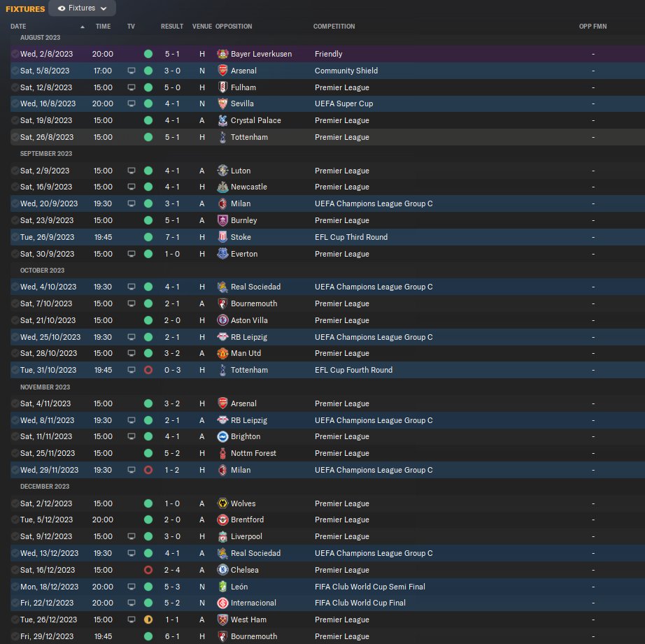645x644 pixels.
Task: Click the Everton club badge
Action: coord(222,254)
